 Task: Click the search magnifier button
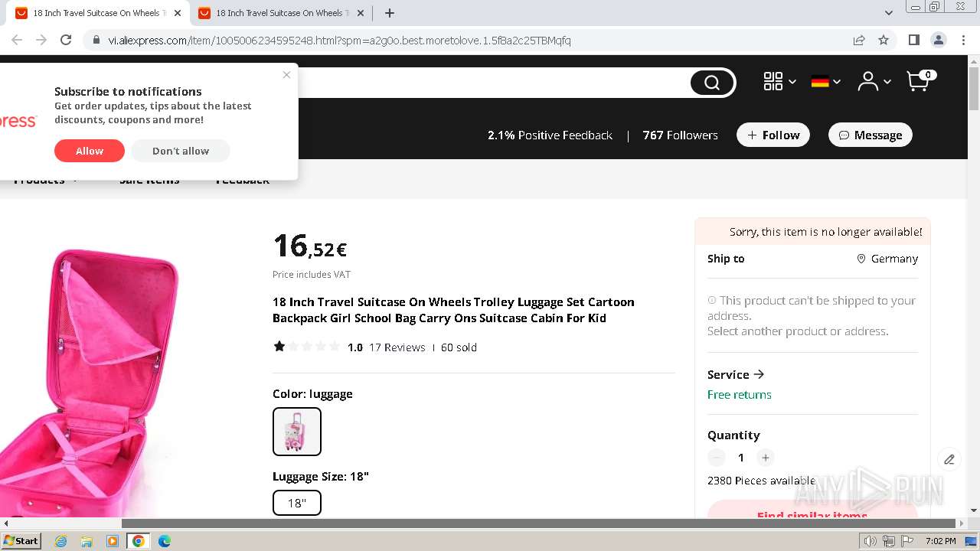tap(713, 83)
